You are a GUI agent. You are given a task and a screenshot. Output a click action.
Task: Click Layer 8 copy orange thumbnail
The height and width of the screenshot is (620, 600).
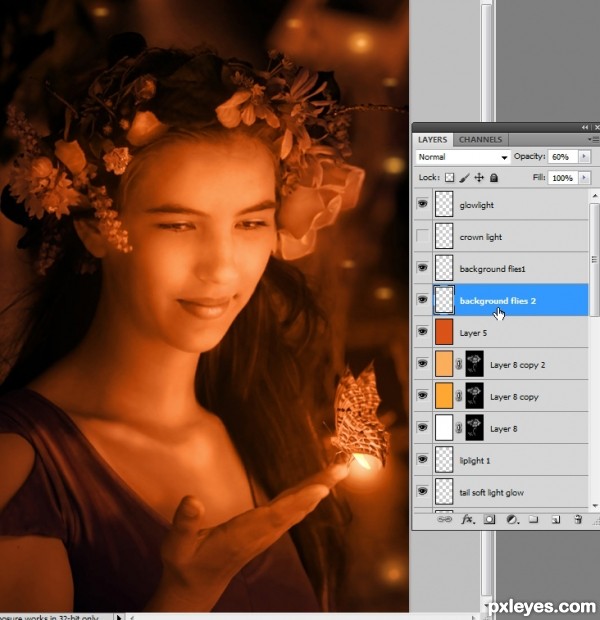pyautogui.click(x=444, y=395)
